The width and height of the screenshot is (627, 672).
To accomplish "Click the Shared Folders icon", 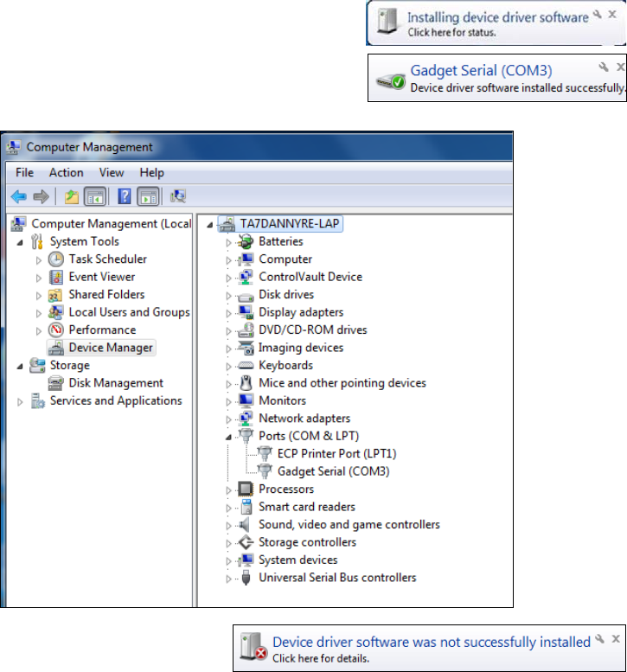I will pyautogui.click(x=55, y=295).
